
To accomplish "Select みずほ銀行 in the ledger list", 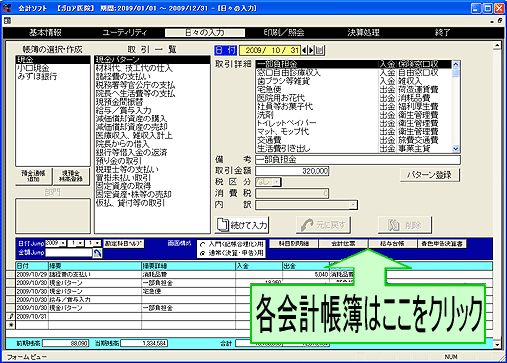I will [x=37, y=76].
